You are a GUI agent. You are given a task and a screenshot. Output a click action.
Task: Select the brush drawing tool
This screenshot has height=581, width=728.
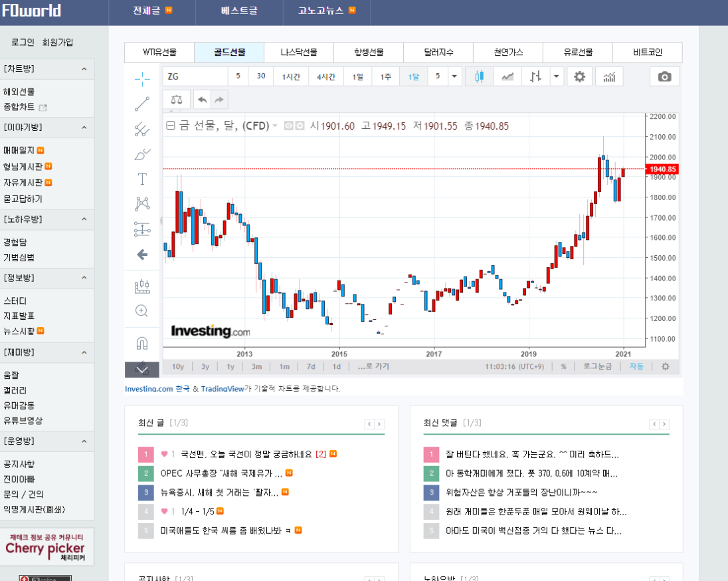tap(142, 154)
